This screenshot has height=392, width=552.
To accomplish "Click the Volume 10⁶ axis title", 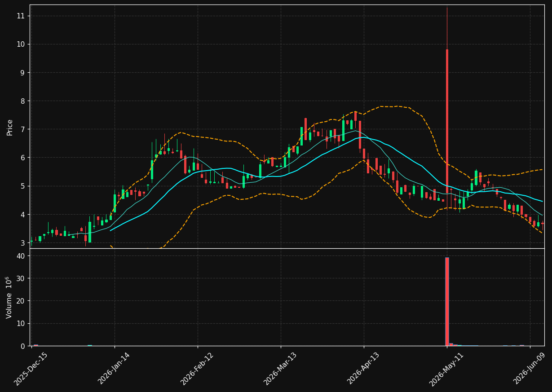I will pyautogui.click(x=9, y=297).
